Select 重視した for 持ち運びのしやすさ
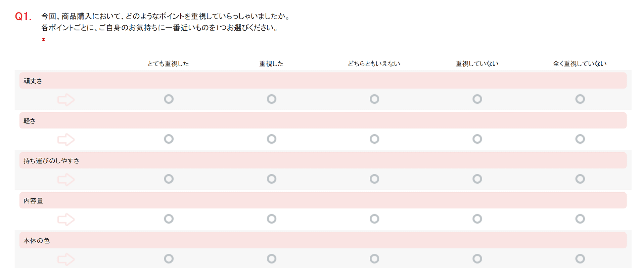This screenshot has height=268, width=644. coord(272,179)
